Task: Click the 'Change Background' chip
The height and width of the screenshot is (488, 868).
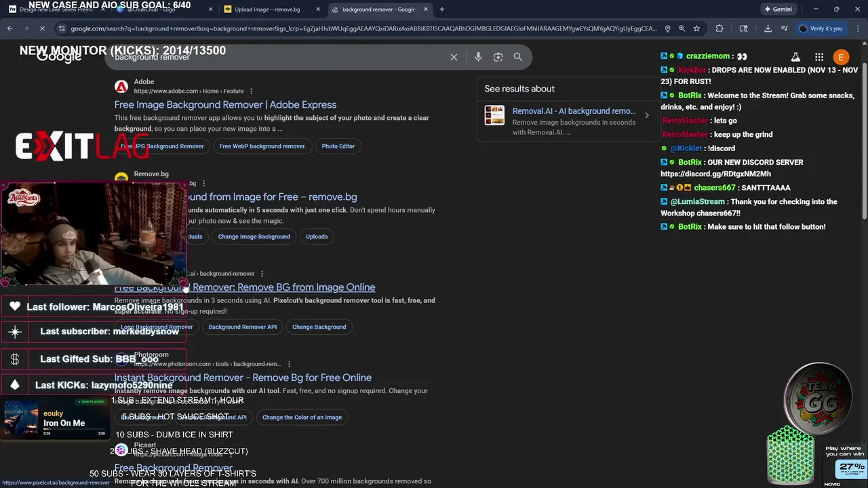Action: tap(319, 327)
